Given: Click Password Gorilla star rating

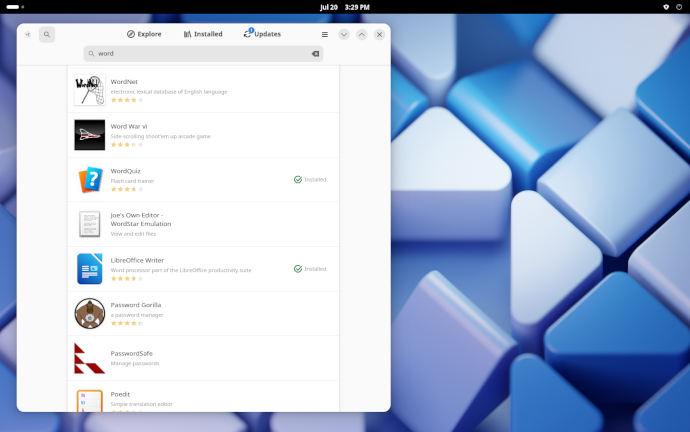Looking at the screenshot, I should (127, 323).
